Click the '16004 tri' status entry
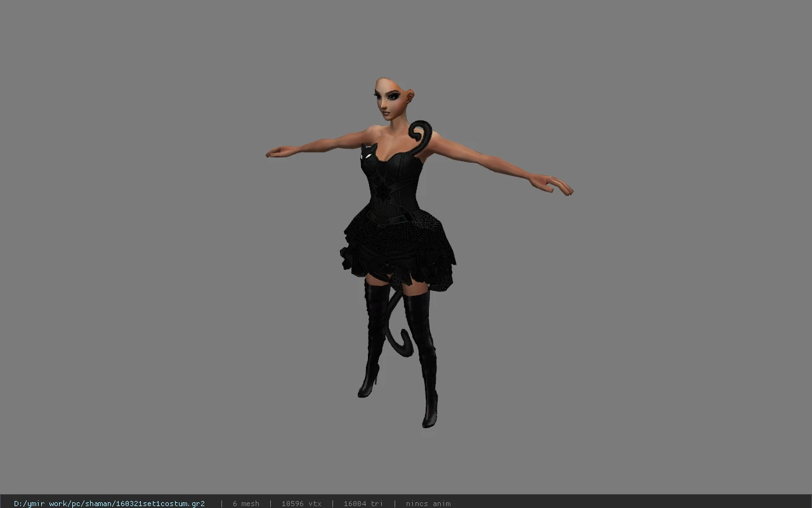This screenshot has width=812, height=508. (x=363, y=504)
